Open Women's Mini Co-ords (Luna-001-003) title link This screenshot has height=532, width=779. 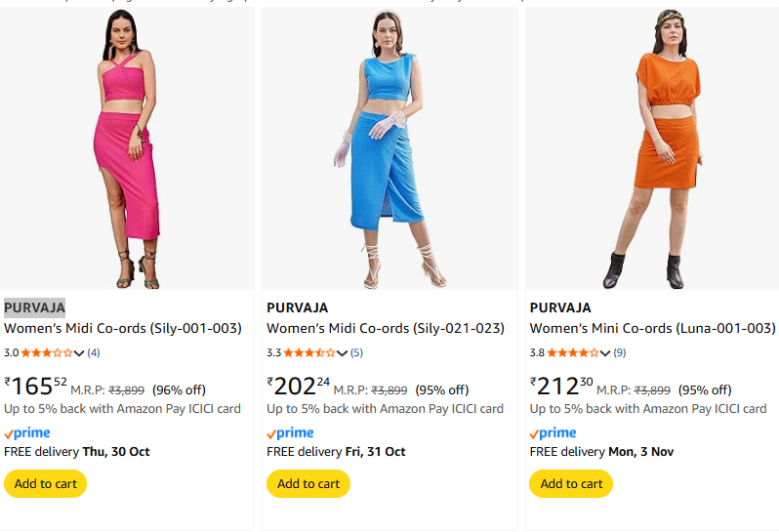pos(652,328)
